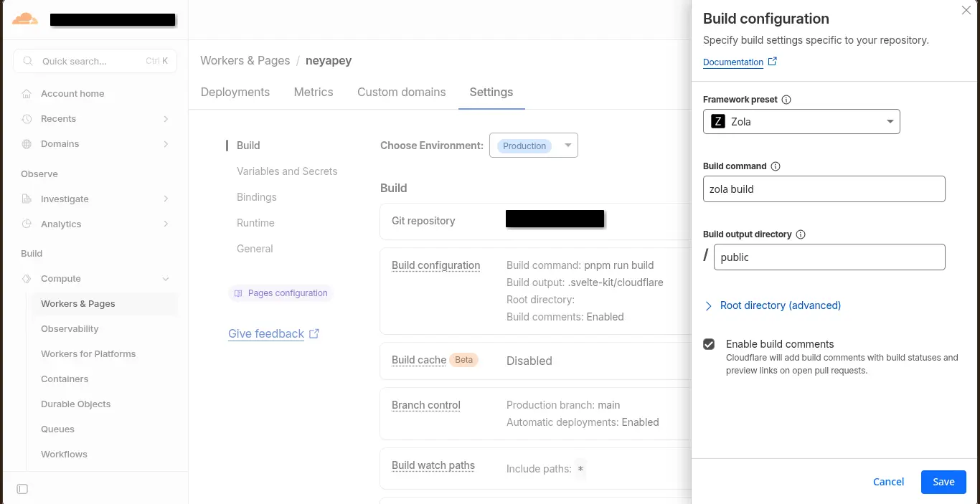Uncheck Enable build comments

coord(709,344)
